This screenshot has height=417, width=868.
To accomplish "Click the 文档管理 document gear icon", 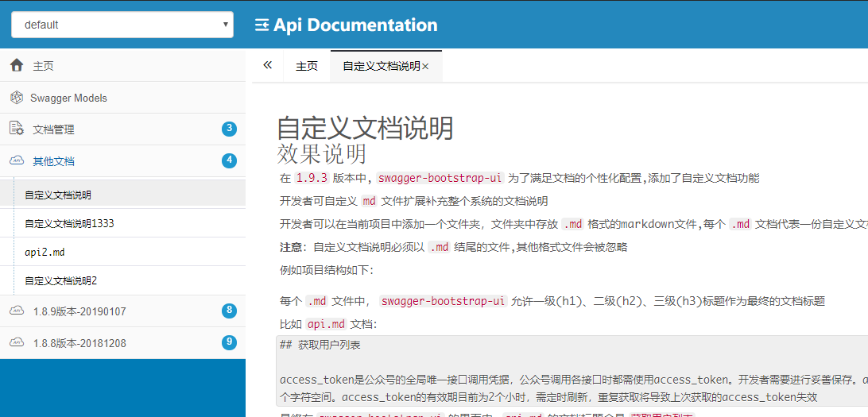I will click(x=17, y=129).
